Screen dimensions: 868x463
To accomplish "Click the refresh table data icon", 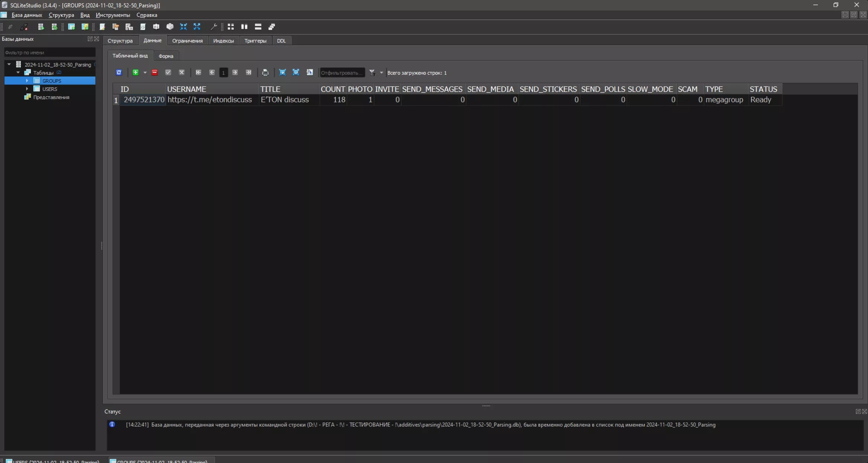I will 118,72.
